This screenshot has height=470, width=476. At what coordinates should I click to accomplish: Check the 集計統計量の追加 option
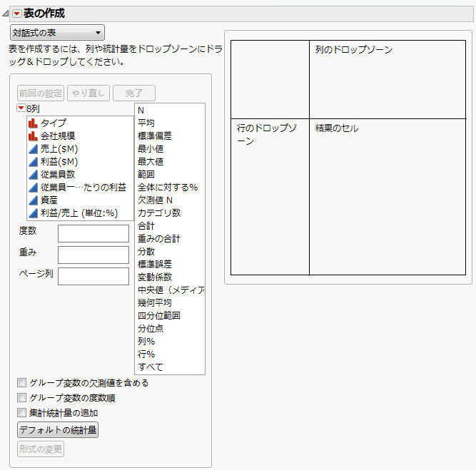coord(21,413)
